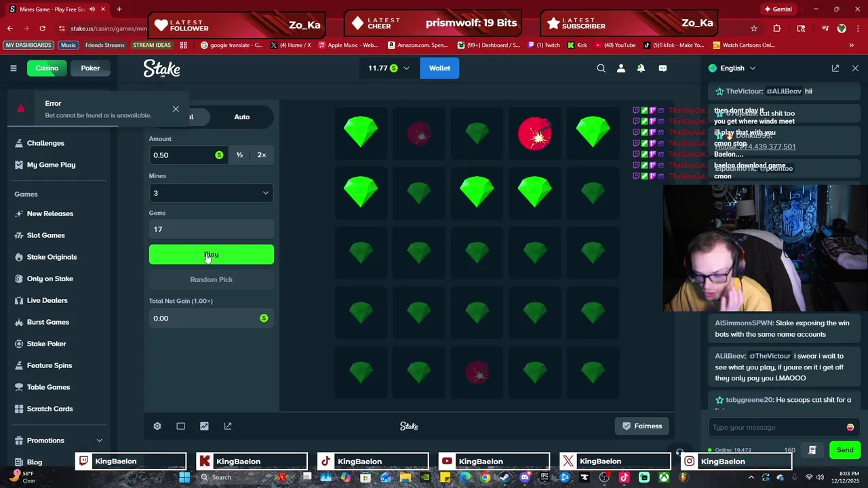Pop out the game with arrow icon
Screen dimensions: 868x488
point(228,426)
